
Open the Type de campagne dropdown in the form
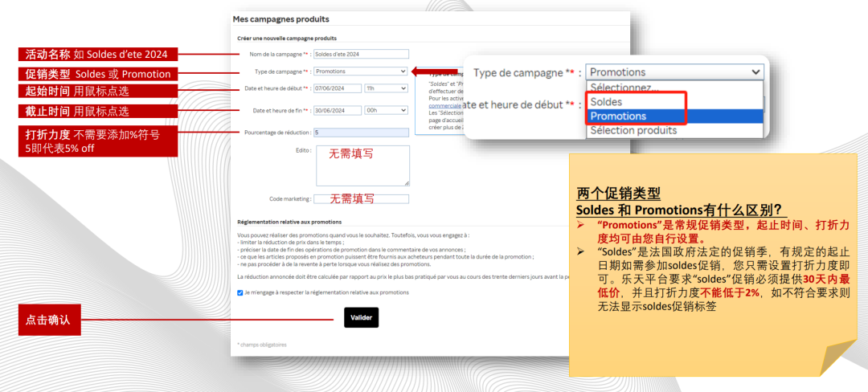pos(360,71)
